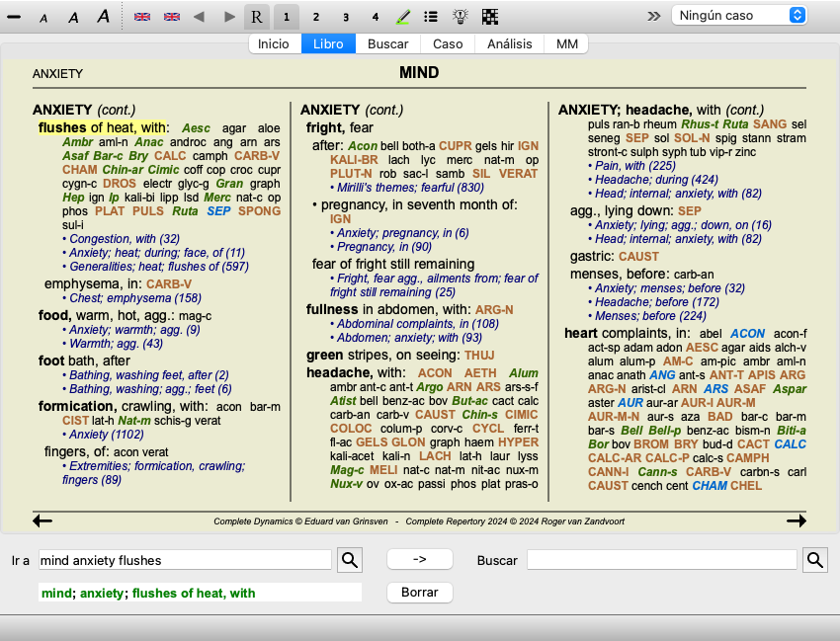Click the ANXIETY page header label

click(x=58, y=74)
